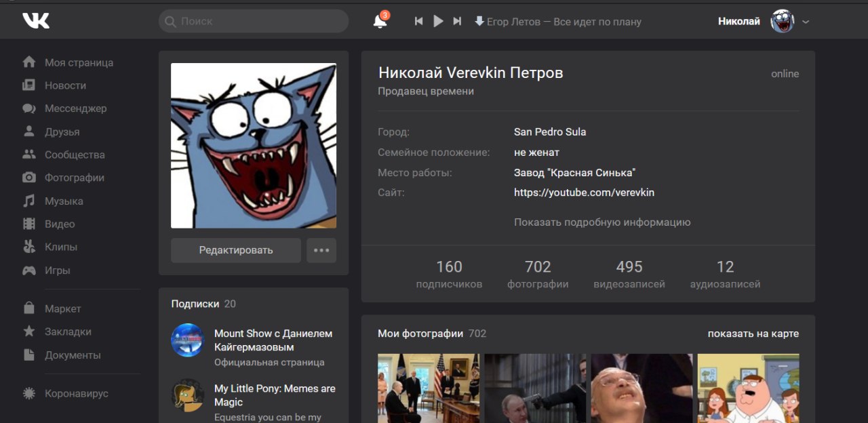Click the Mount Show avatar
This screenshot has width=868, height=423.
187,340
